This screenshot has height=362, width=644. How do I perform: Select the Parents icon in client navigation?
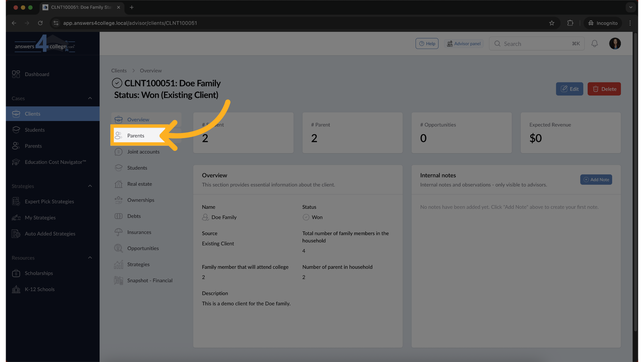point(118,135)
